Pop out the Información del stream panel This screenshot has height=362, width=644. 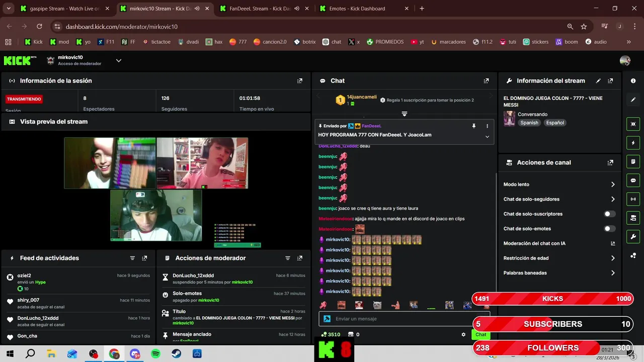[x=610, y=81]
